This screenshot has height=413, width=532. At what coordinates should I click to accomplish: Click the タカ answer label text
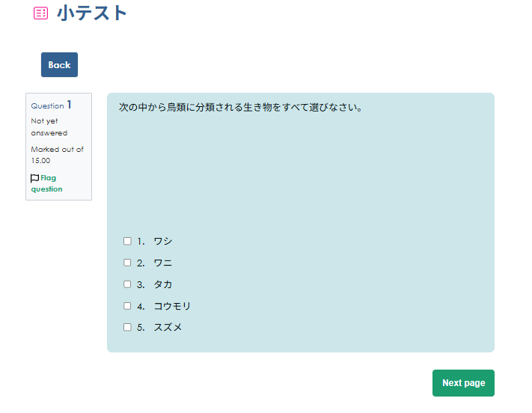coord(162,284)
